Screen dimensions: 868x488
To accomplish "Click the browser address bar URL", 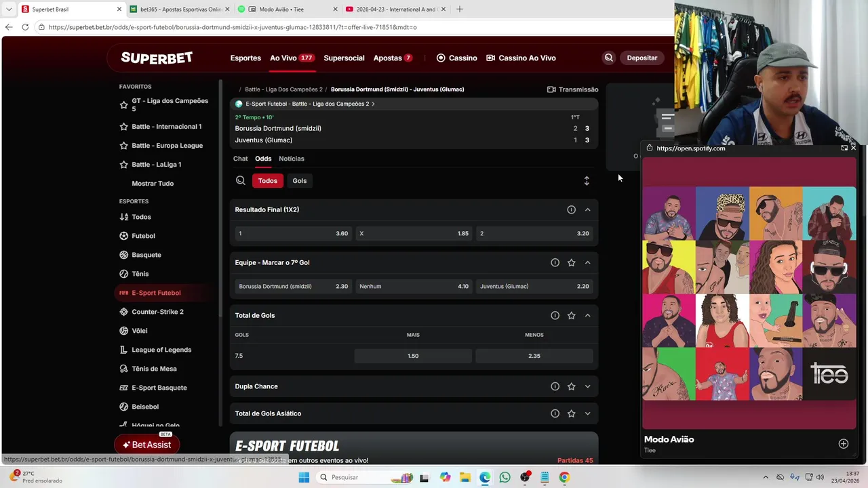I will (233, 27).
